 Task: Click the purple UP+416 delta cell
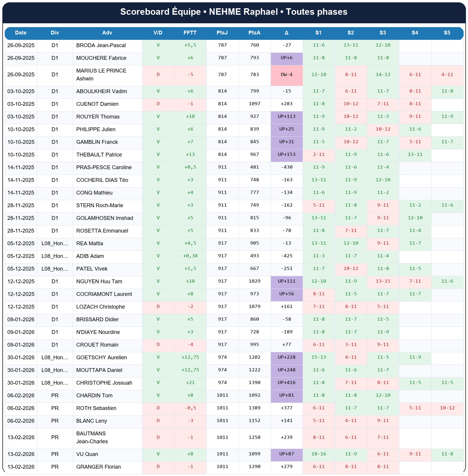click(286, 383)
